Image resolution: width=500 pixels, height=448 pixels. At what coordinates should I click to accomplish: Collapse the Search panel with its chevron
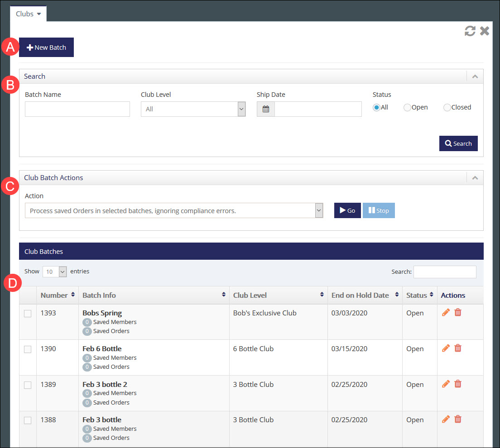(475, 76)
